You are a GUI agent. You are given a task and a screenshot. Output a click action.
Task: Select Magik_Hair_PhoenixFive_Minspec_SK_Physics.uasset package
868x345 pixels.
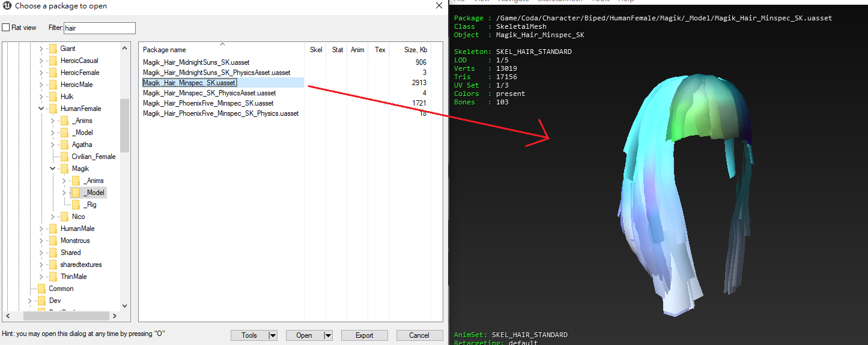220,113
